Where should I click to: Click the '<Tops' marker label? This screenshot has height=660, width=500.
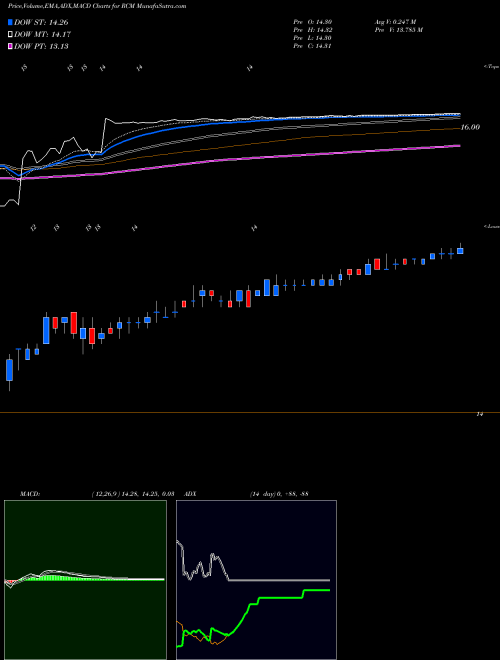pos(492,67)
